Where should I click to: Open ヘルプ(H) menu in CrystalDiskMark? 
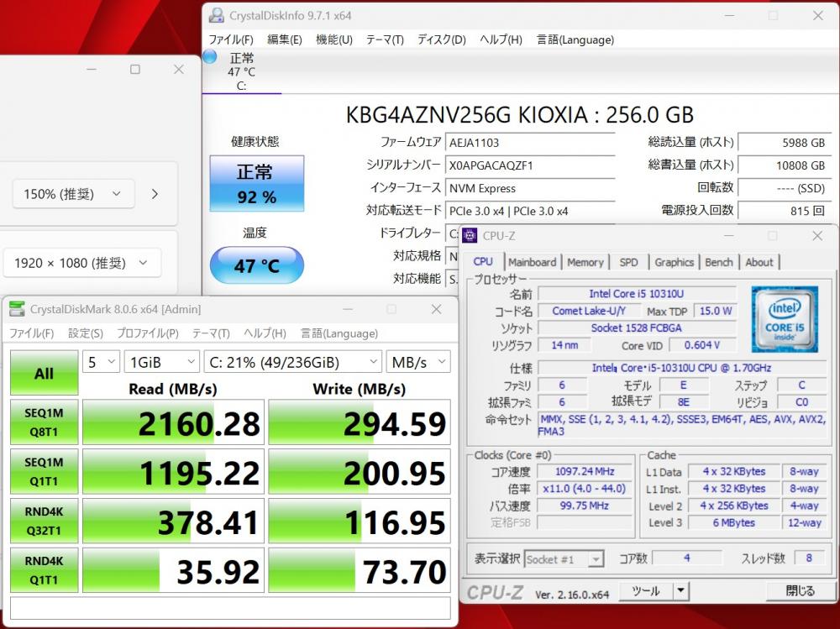[x=265, y=333]
